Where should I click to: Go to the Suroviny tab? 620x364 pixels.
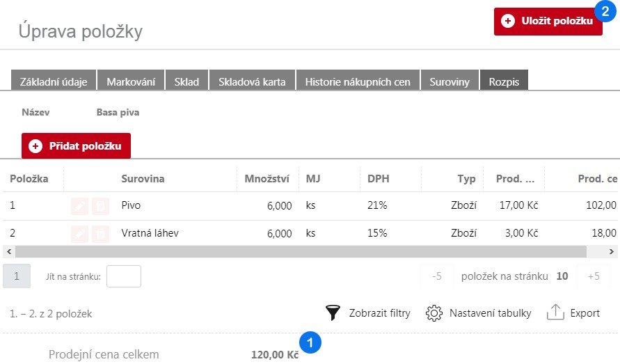coord(450,81)
